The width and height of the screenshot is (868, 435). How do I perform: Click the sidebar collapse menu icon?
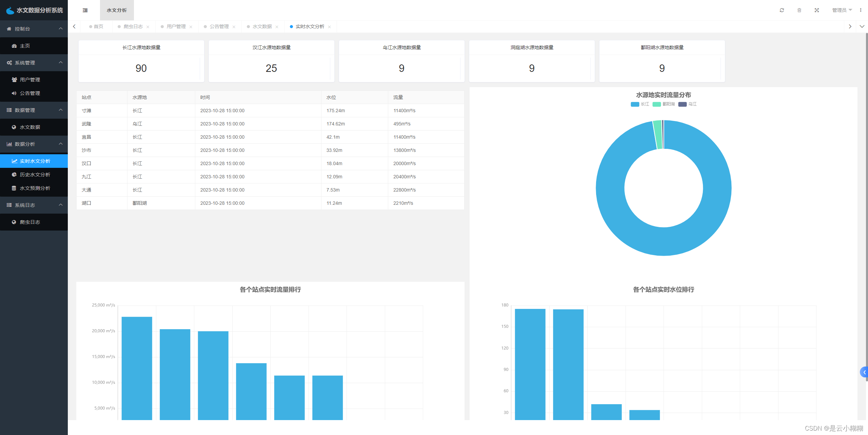point(85,10)
